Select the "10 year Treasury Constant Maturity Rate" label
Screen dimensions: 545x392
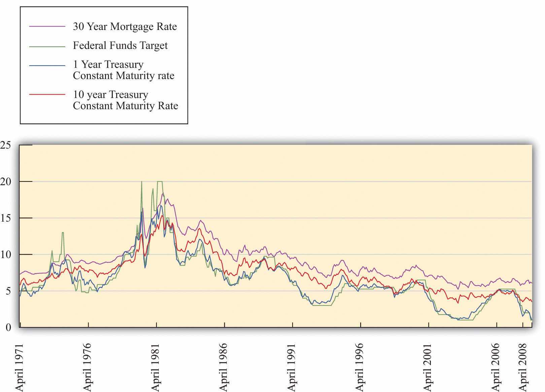(125, 100)
